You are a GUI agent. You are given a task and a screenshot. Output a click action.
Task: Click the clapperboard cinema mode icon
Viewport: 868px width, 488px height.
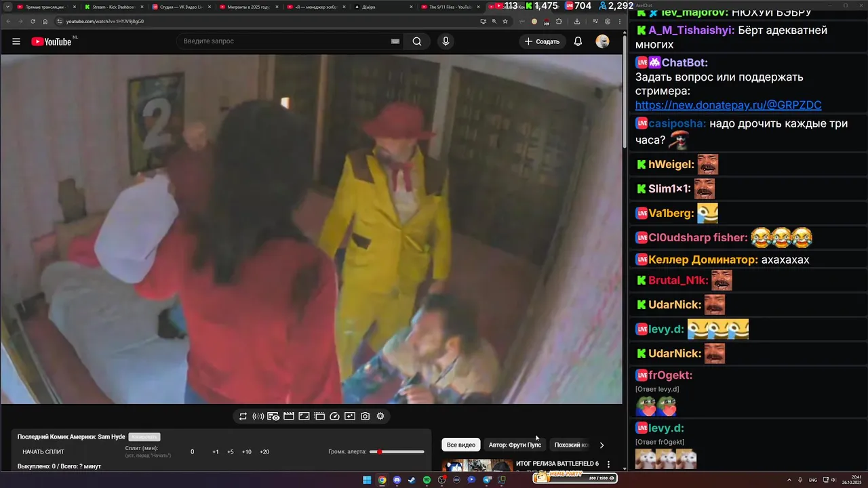tap(289, 416)
